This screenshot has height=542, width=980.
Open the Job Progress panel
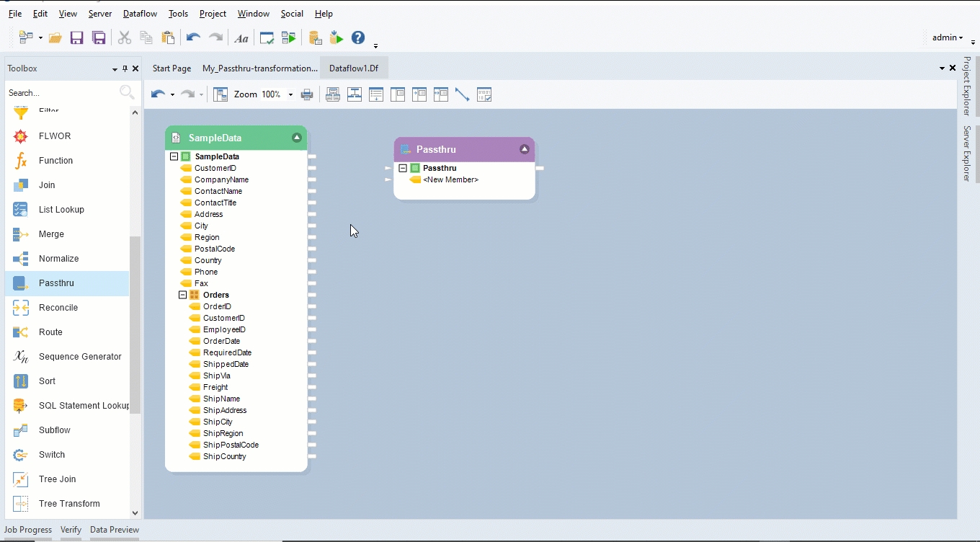point(28,530)
